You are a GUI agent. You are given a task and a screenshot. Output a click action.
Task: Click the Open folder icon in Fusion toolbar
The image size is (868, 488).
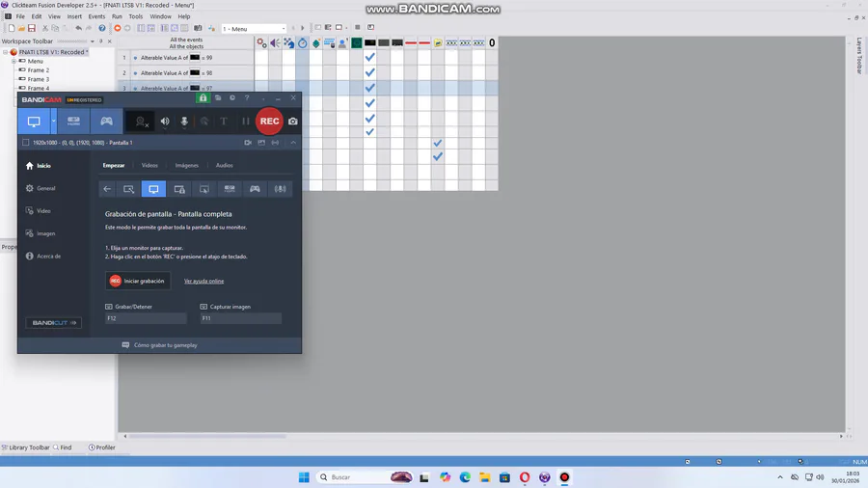[x=21, y=28]
